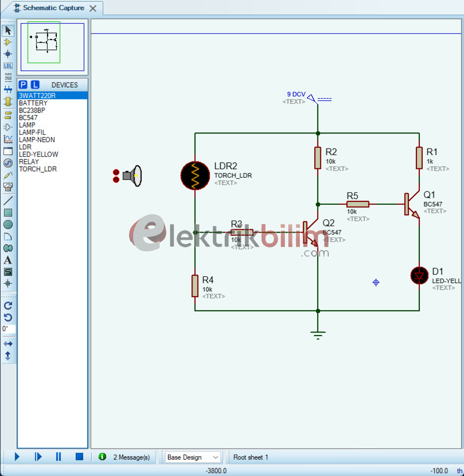Pause the running simulation
Screen dimensions: 464x476
pos(58,457)
